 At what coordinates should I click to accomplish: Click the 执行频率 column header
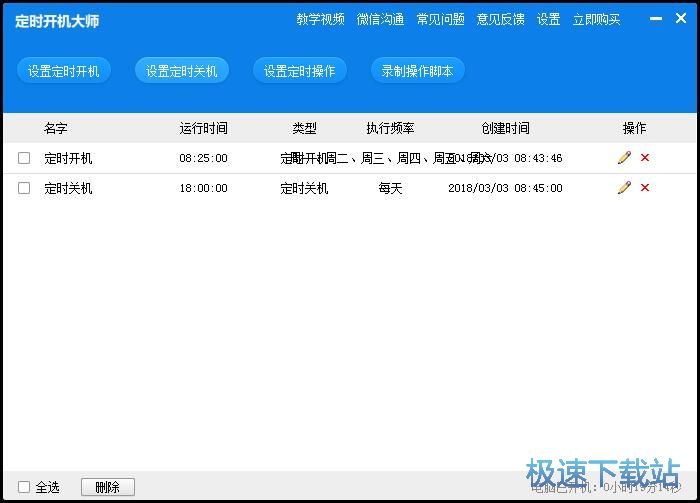pos(390,129)
